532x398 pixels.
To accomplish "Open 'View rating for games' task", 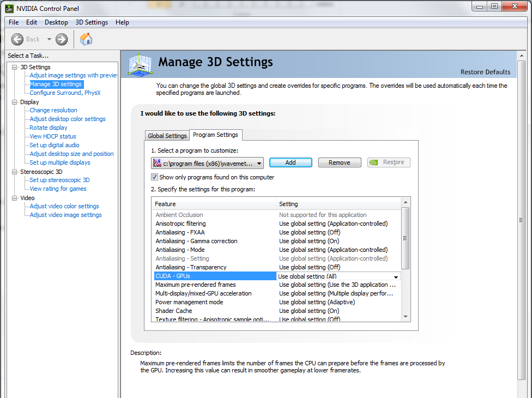I will click(58, 189).
